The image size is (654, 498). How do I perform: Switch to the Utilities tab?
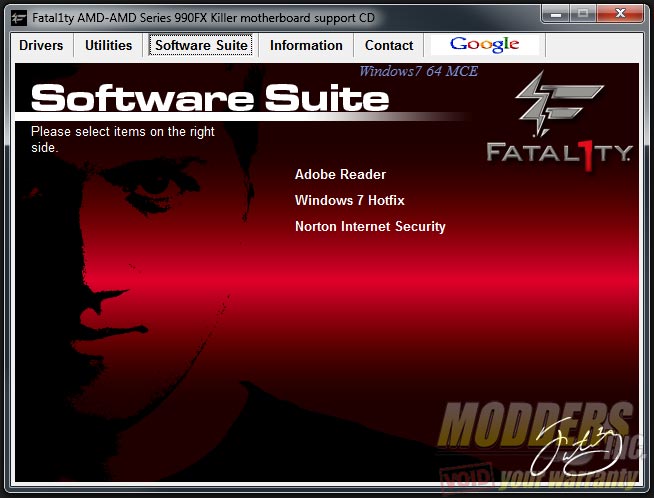click(108, 45)
